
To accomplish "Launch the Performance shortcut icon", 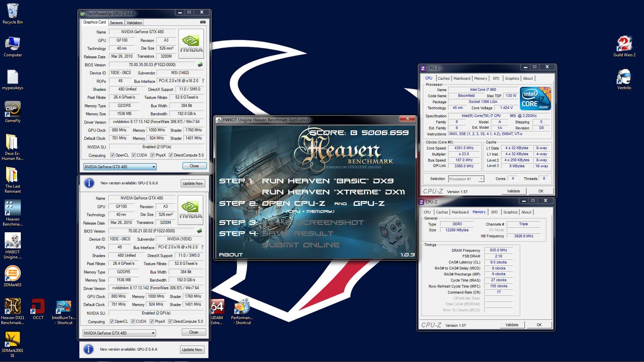I will coord(242,312).
